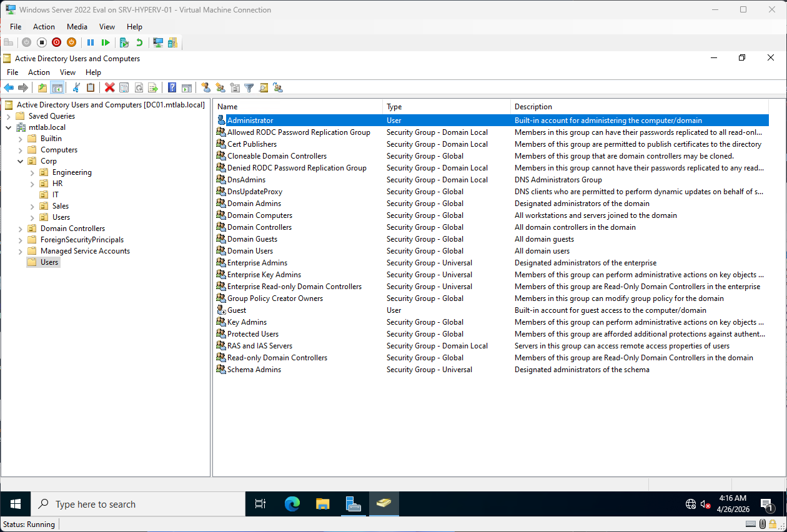787x532 pixels.
Task: Expand the Managed Service Accounts node
Action: (x=20, y=251)
